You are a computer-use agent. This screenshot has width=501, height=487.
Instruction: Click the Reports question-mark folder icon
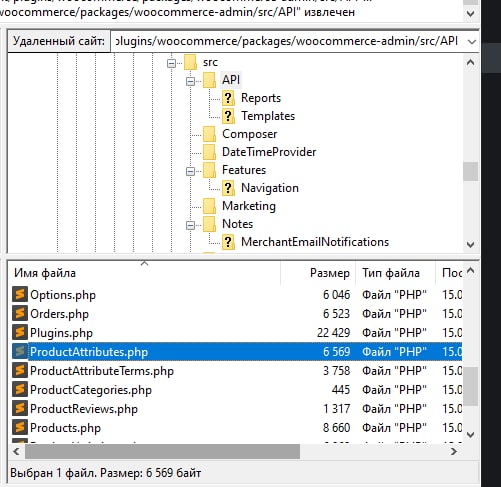tap(228, 98)
